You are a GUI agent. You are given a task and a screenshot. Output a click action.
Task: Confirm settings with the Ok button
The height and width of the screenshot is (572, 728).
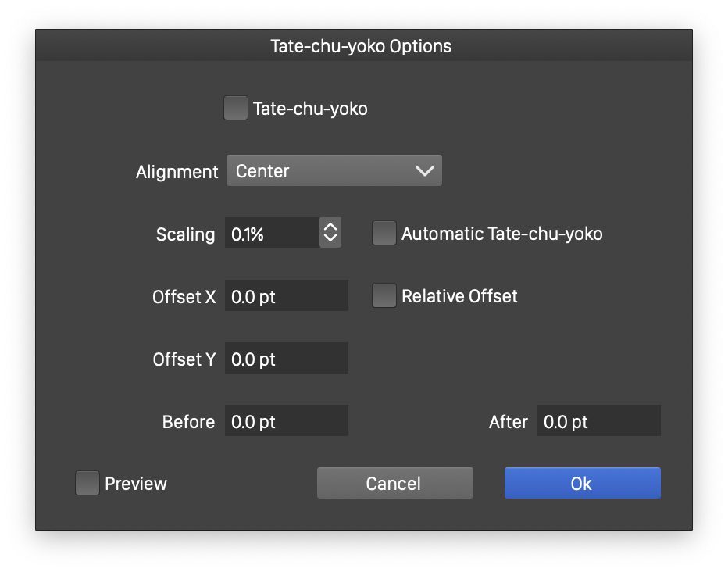pyautogui.click(x=582, y=484)
